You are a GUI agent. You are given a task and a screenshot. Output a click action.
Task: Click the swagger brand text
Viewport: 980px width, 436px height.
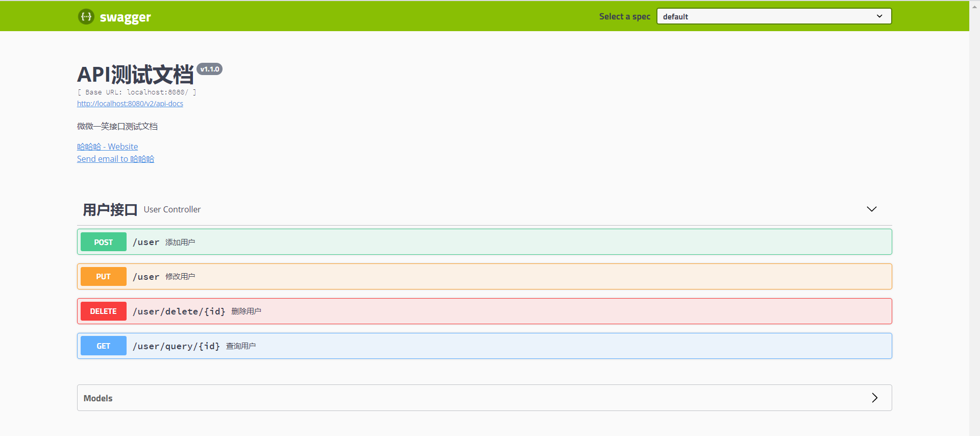[126, 17]
